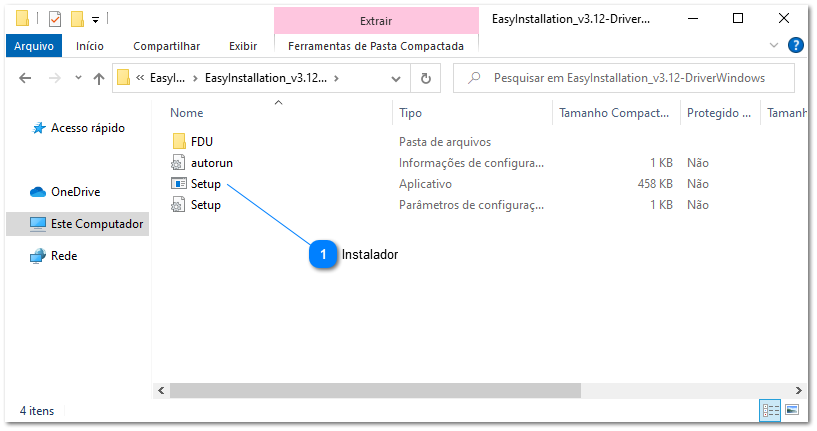Click the Setup configuration parameters file icon
The image size is (817, 431).
(x=178, y=205)
